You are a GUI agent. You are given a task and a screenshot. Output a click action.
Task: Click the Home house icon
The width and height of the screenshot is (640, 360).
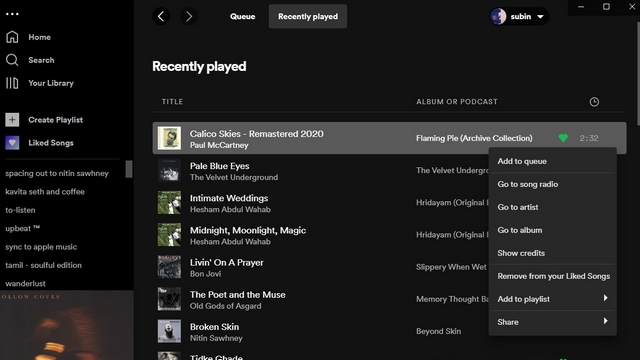pyautogui.click(x=12, y=37)
